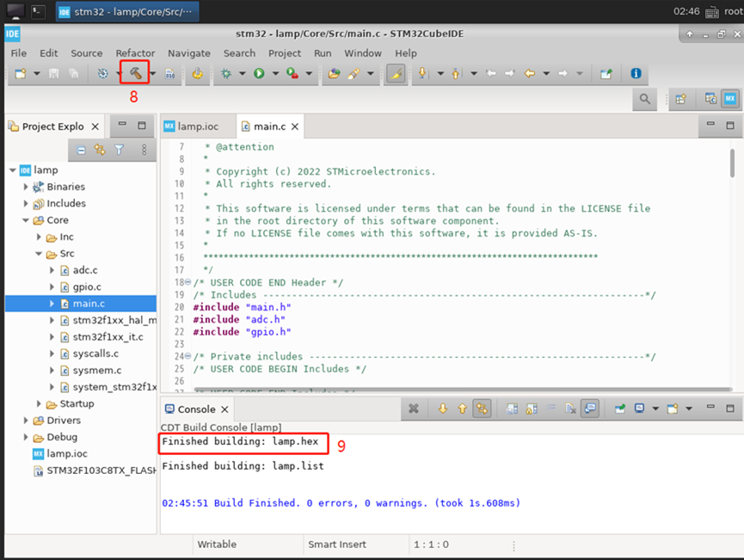Switch to the lamp.ioc editor tab
744x560 pixels.
199,126
